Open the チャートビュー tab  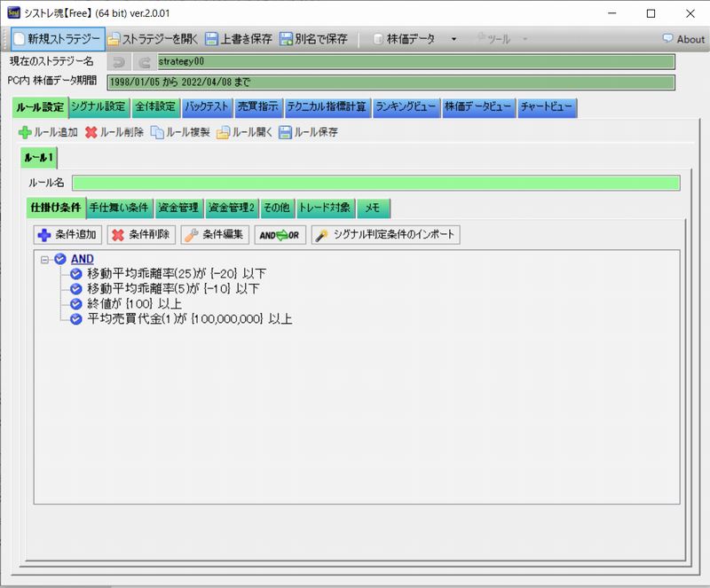547,107
